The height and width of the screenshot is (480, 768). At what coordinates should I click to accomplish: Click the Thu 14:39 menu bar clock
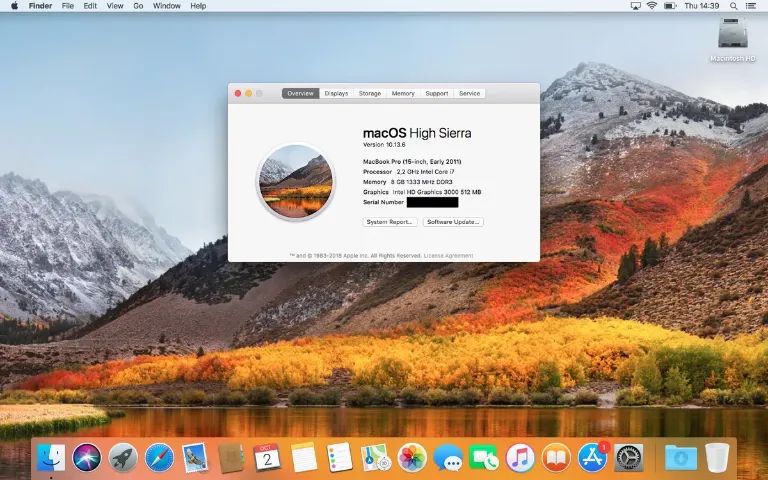(x=701, y=6)
